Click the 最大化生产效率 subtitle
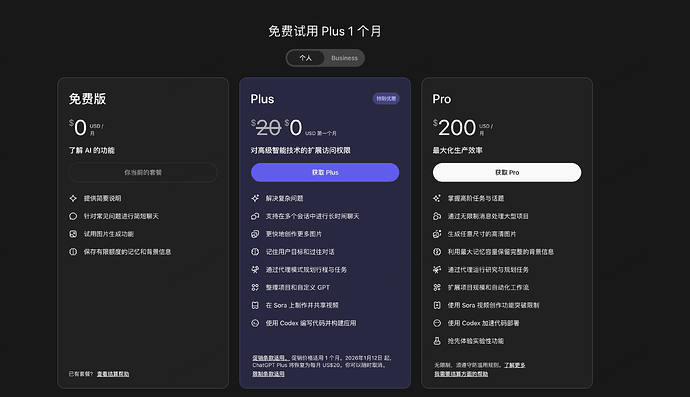This screenshot has height=397, width=690. (458, 151)
